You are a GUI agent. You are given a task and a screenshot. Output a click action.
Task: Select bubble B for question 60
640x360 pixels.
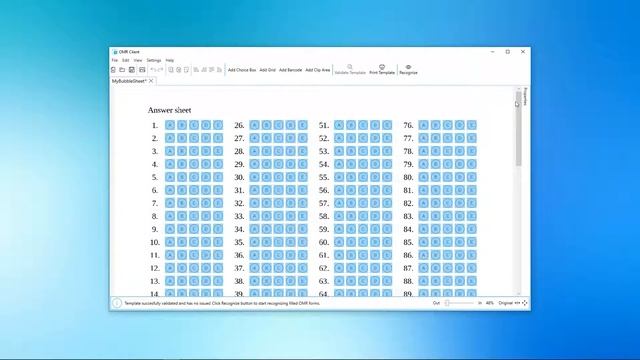tap(351, 242)
